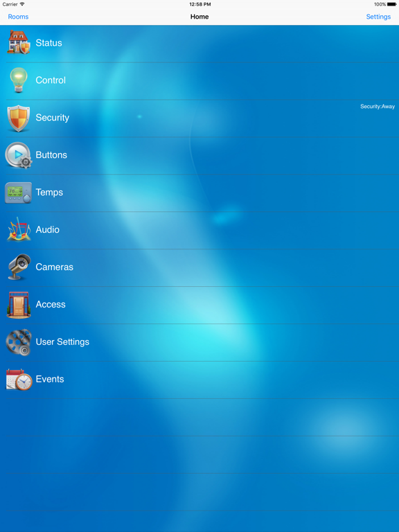Tap the Security:Away status text

tap(378, 107)
